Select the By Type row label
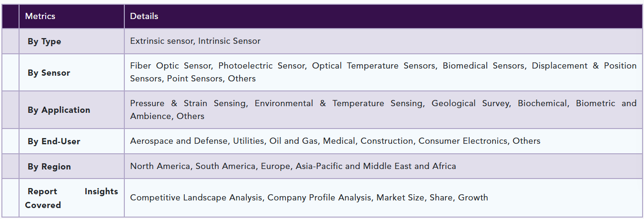 44,41
